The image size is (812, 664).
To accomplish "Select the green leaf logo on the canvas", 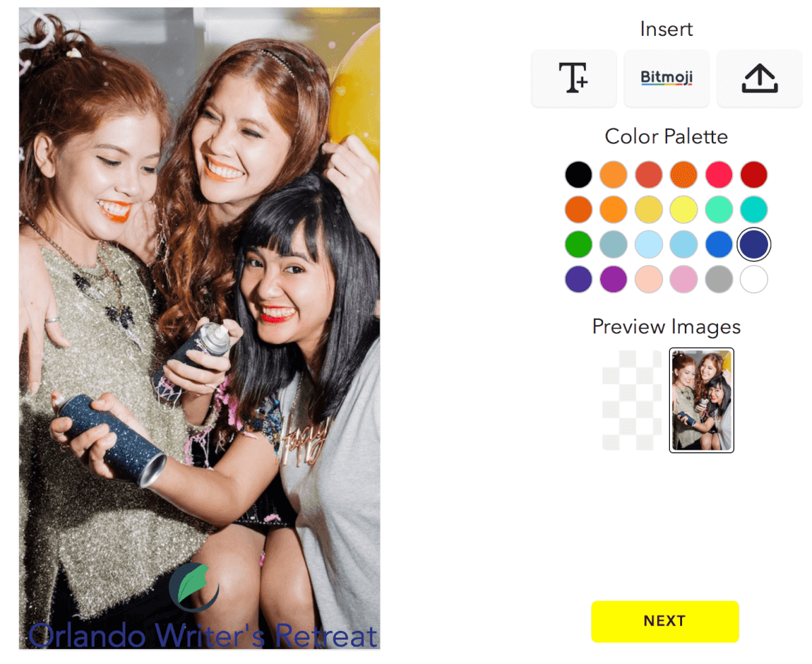I will point(194,586).
